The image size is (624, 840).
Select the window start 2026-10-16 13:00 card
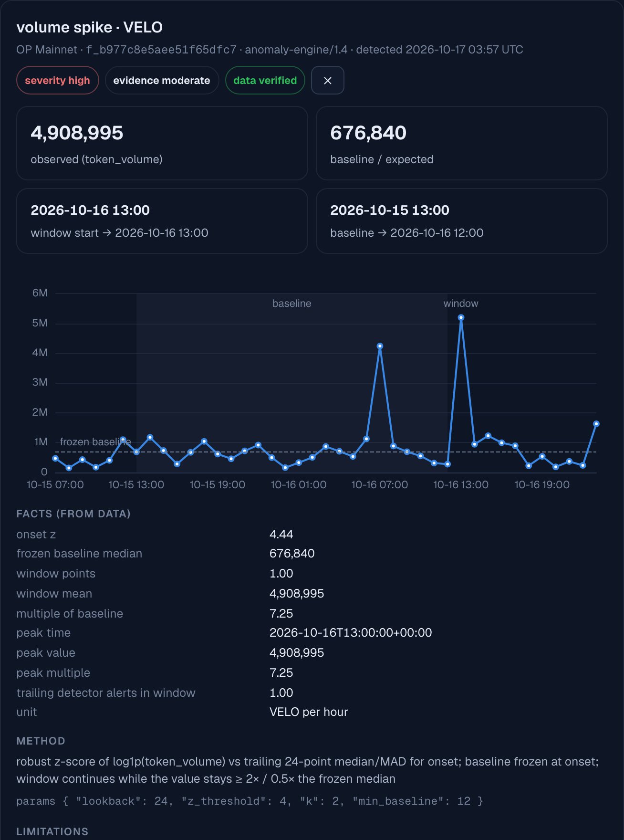click(x=162, y=221)
